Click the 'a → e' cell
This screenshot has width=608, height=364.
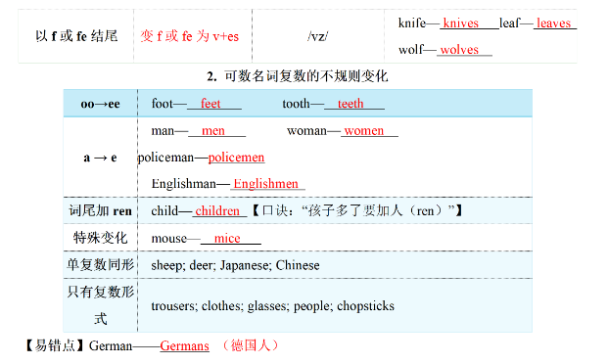(x=100, y=158)
